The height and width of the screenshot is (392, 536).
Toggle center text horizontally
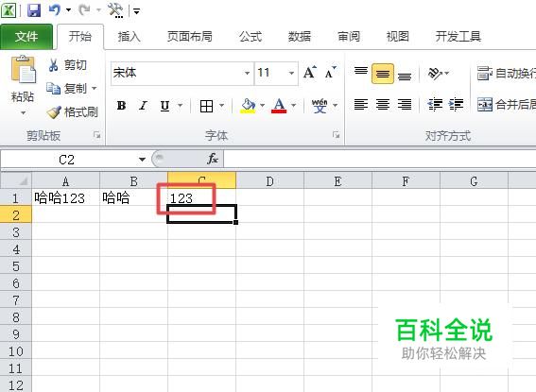383,105
